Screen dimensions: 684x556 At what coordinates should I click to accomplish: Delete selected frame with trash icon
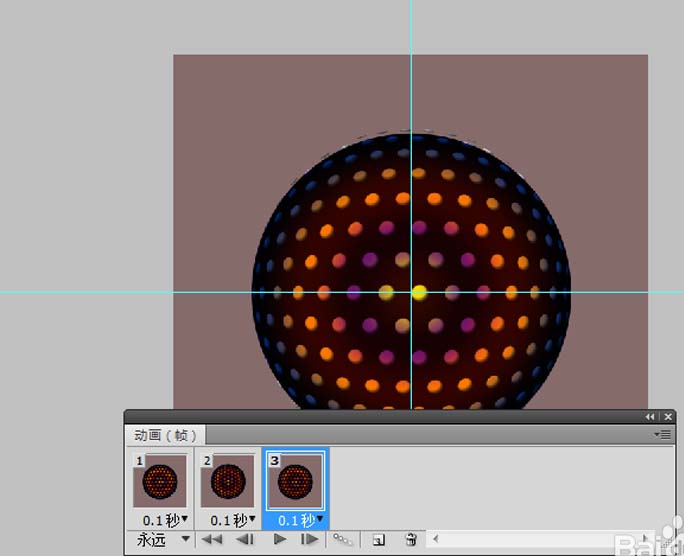coord(410,539)
